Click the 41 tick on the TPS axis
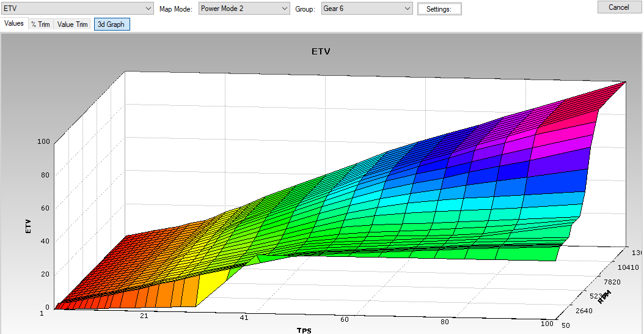644x334 pixels. [x=243, y=318]
